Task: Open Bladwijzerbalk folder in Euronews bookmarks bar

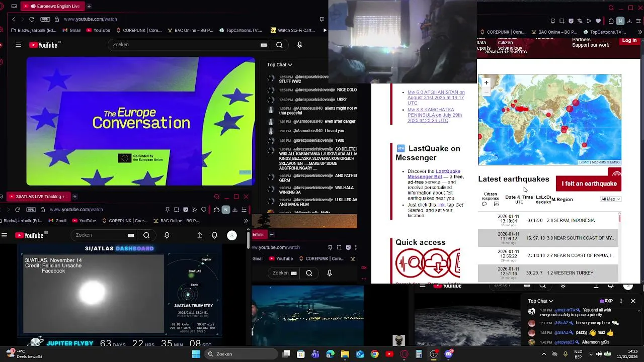Action: tap(34, 30)
